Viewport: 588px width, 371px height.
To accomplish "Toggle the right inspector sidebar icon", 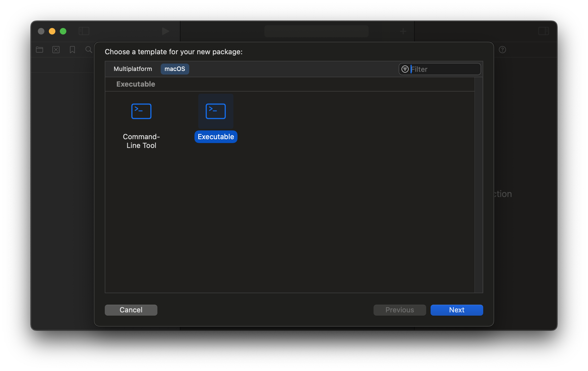I will coord(543,31).
